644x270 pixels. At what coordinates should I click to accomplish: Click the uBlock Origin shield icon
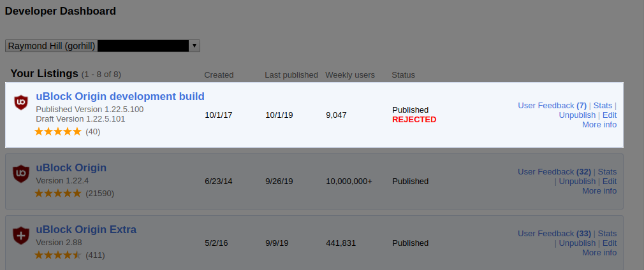pyautogui.click(x=21, y=173)
